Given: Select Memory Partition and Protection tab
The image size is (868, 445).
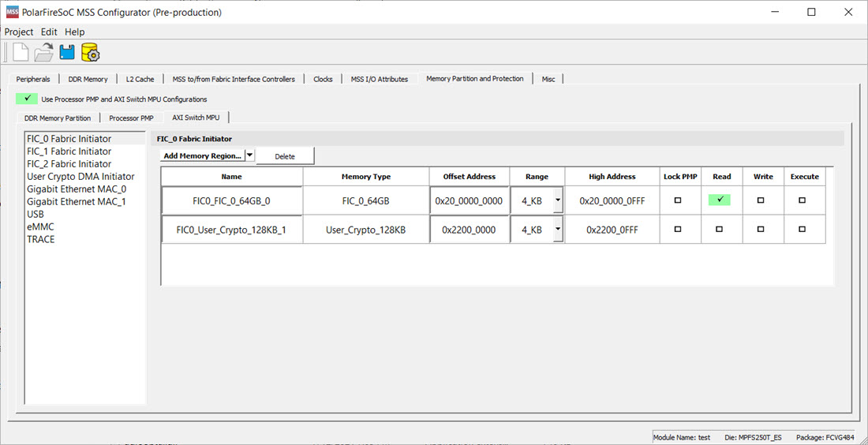Looking at the screenshot, I should pyautogui.click(x=475, y=79).
